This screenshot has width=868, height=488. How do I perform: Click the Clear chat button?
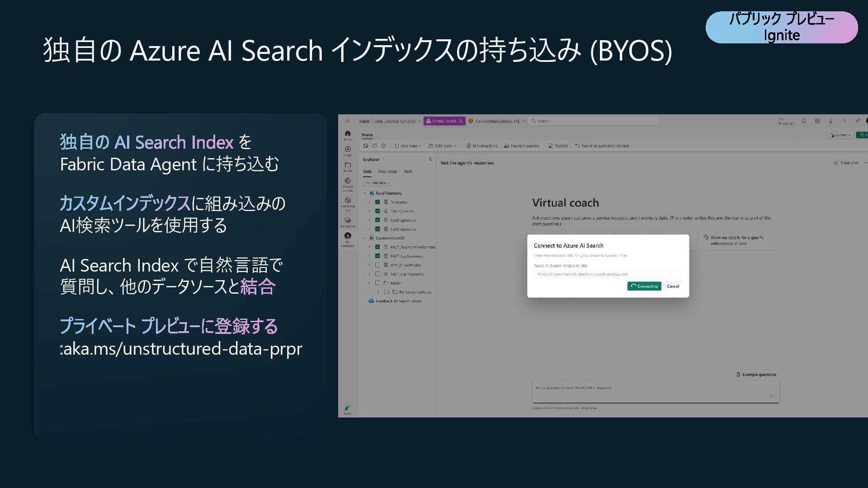click(x=846, y=163)
